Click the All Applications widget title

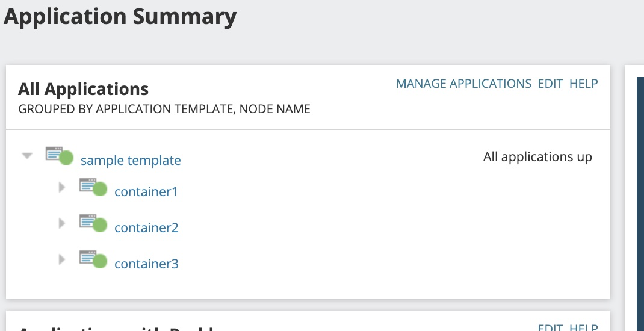[x=84, y=90]
